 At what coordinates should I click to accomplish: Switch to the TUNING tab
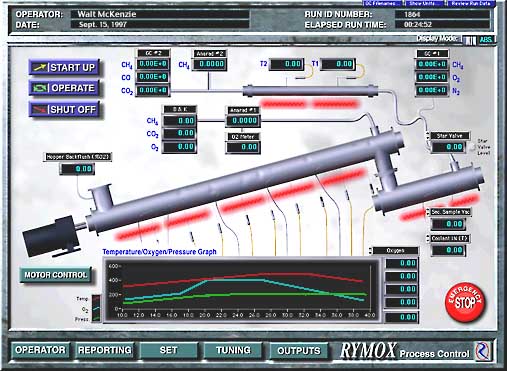[x=233, y=350]
